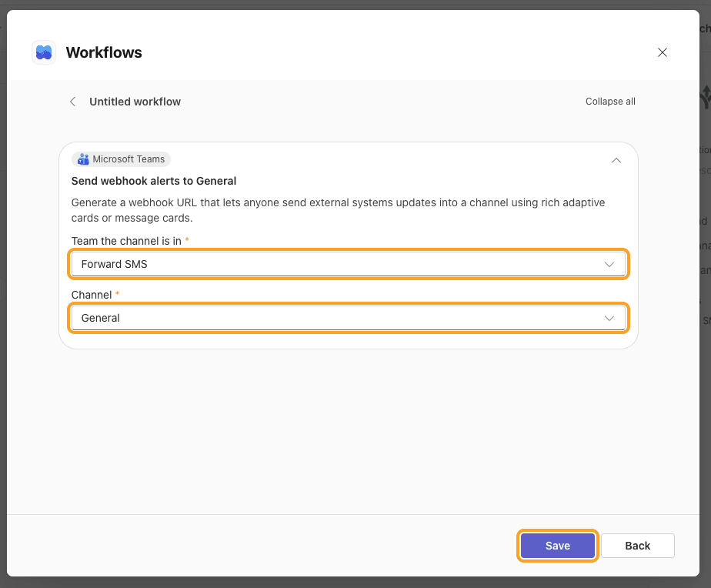The image size is (711, 588).
Task: Click the Team the channel is in label
Action: click(126, 241)
